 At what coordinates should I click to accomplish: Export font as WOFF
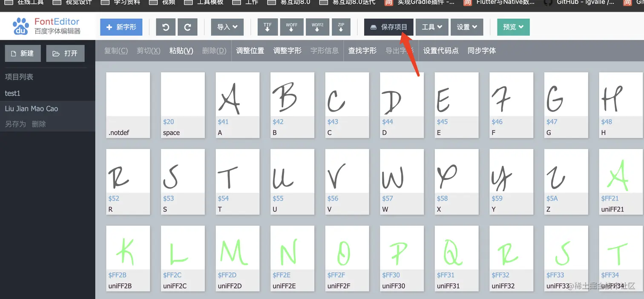point(292,27)
